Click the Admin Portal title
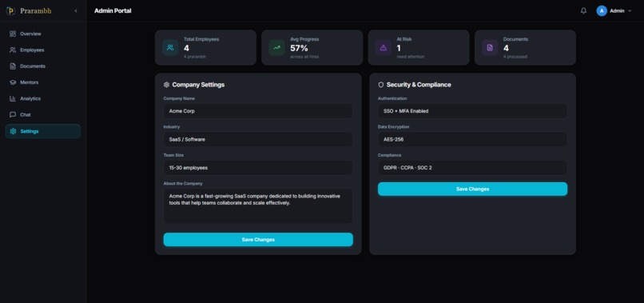 [x=113, y=11]
